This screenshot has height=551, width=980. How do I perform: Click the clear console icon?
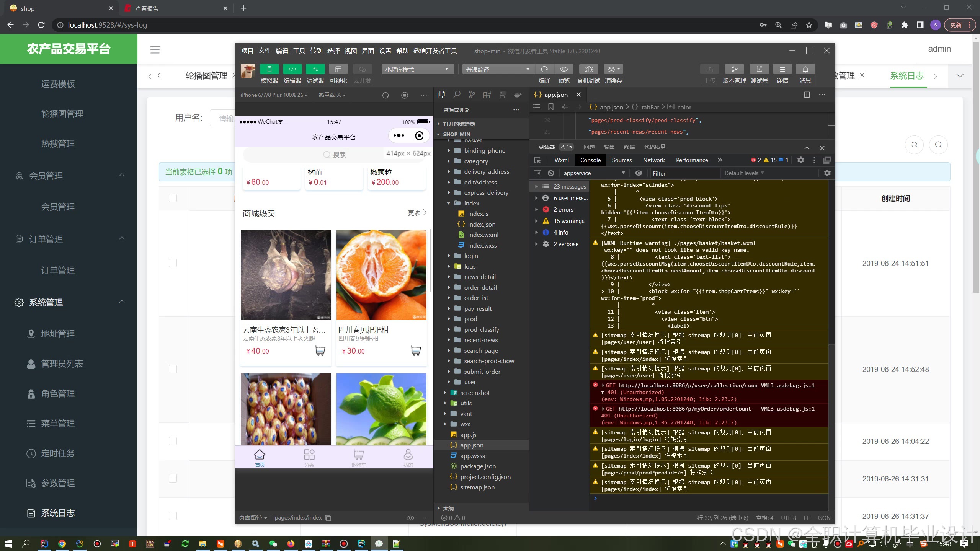pos(551,173)
